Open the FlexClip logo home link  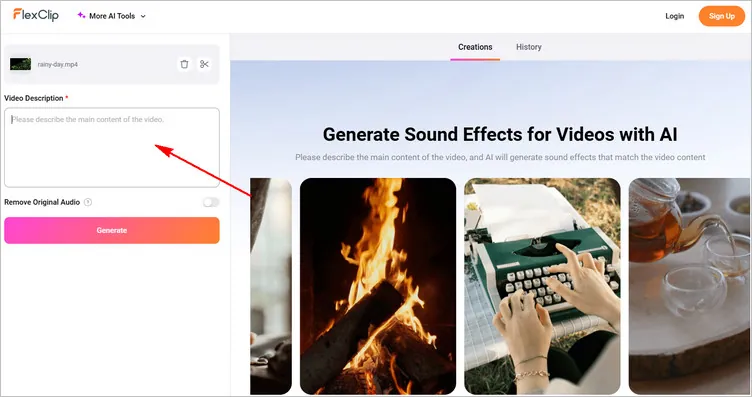coord(35,15)
